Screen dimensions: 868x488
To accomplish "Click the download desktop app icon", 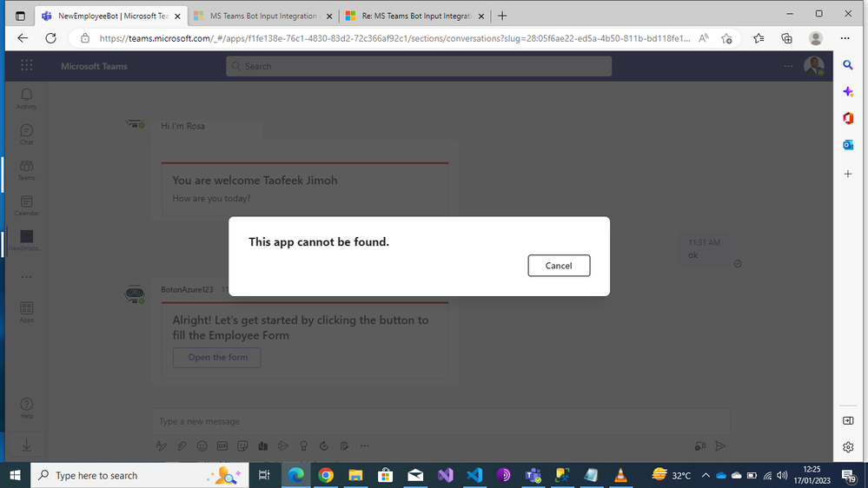I will 26,445.
